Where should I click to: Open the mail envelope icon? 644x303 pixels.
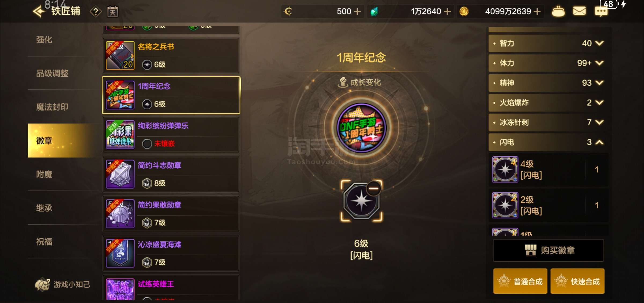(579, 11)
